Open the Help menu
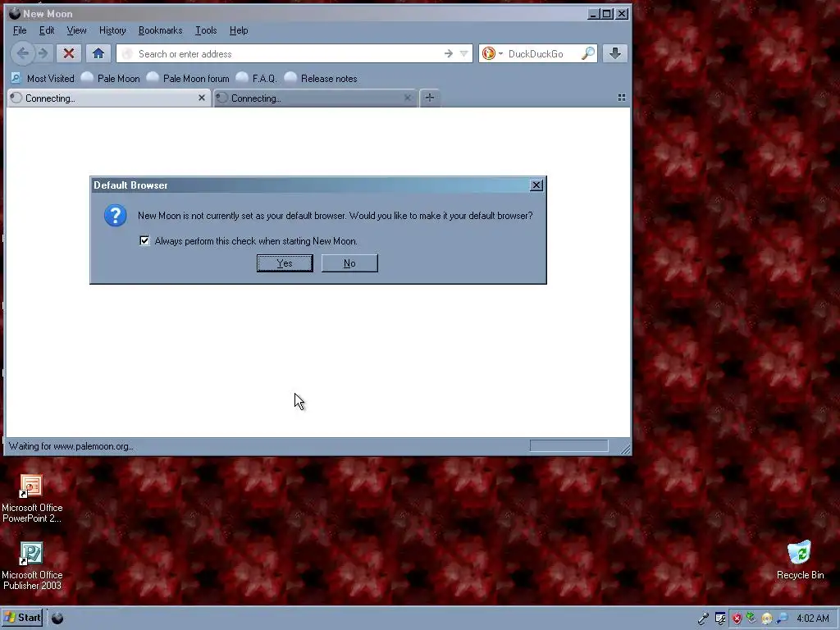The height and width of the screenshot is (630, 840). (x=239, y=30)
